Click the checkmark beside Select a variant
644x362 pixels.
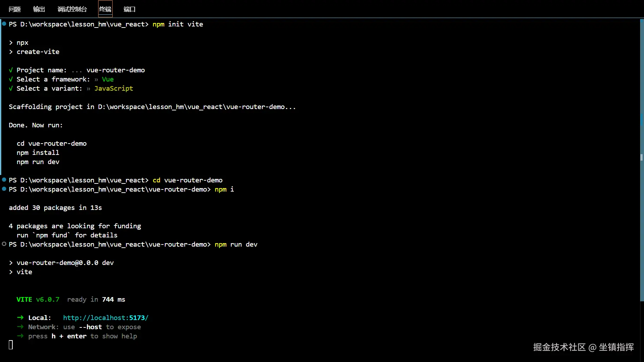(x=11, y=89)
